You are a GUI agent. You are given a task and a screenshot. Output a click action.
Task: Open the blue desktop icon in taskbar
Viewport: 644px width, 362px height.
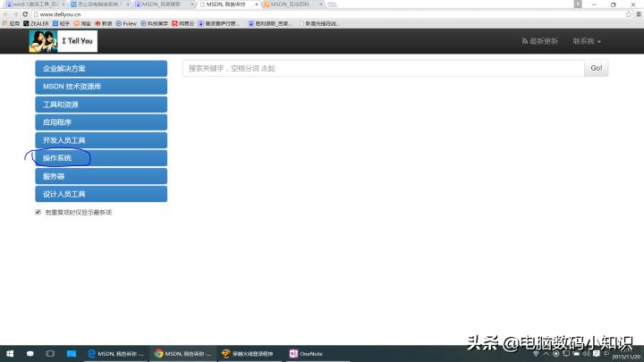coord(71,353)
